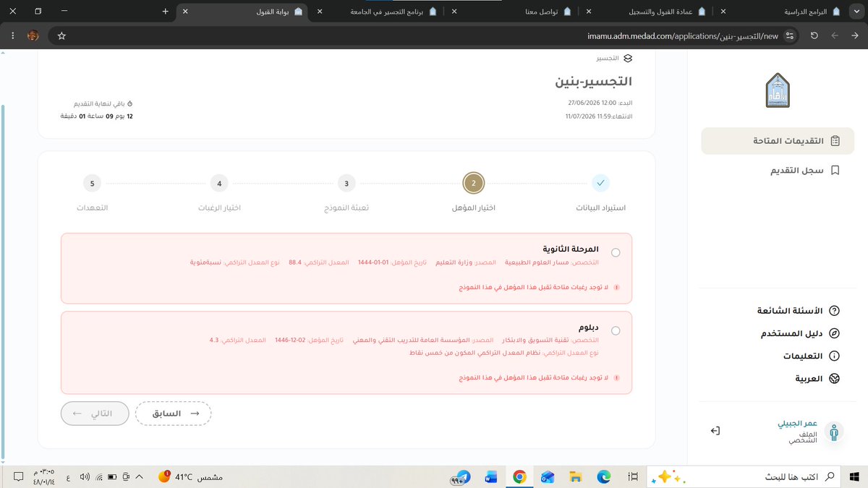Open Word from the taskbar

(x=491, y=477)
